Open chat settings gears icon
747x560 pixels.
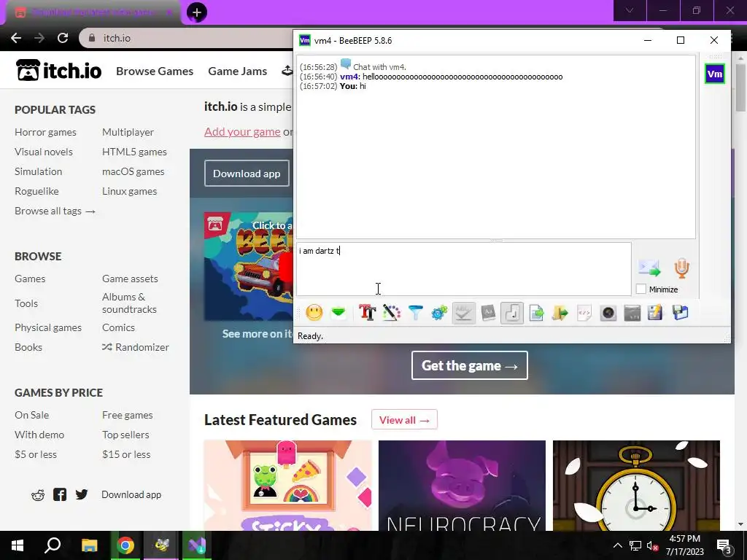(439, 313)
